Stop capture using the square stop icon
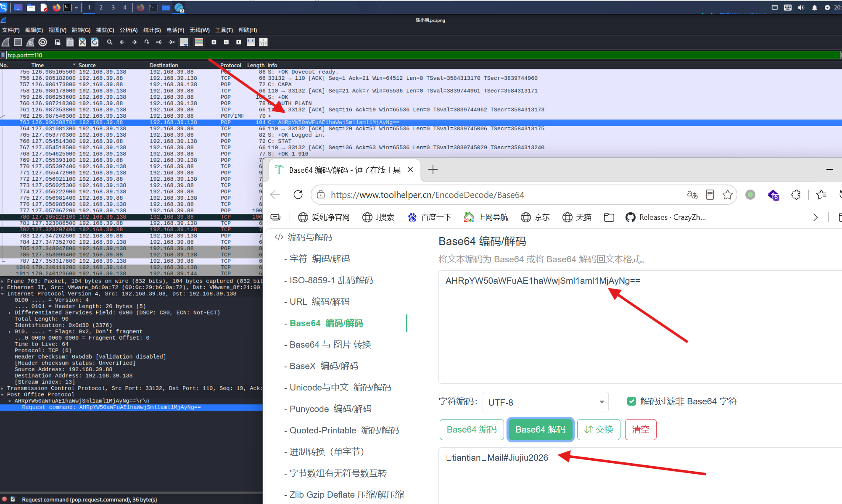The height and width of the screenshot is (504, 842). click(x=18, y=42)
